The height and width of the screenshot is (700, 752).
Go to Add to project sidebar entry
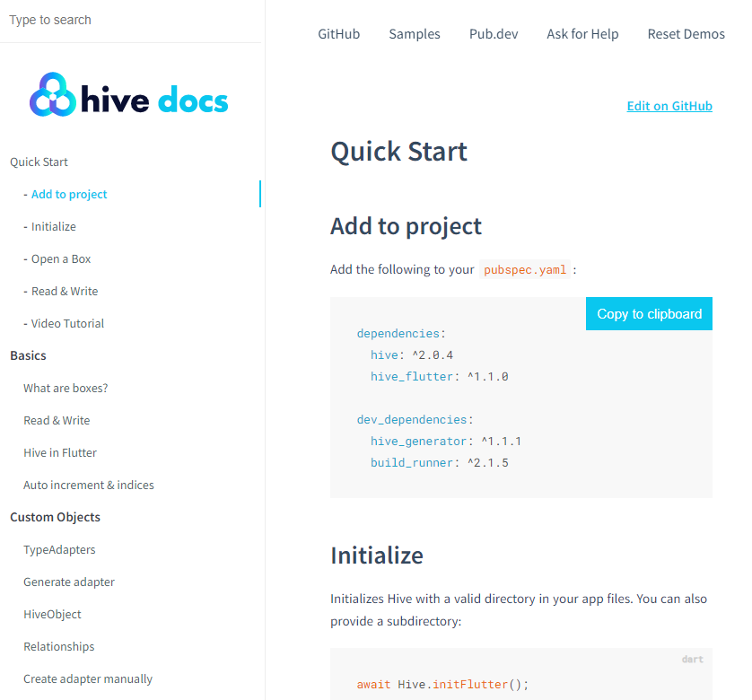click(x=69, y=195)
